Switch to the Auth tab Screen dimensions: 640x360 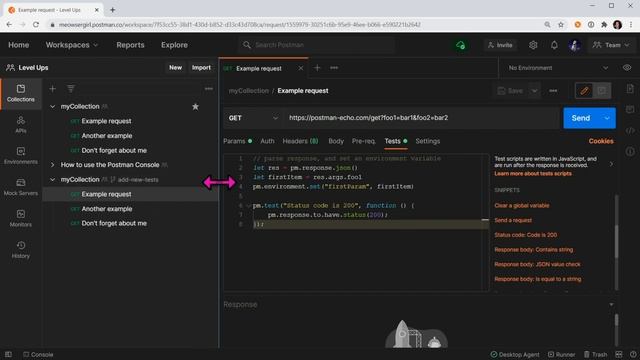coord(267,141)
